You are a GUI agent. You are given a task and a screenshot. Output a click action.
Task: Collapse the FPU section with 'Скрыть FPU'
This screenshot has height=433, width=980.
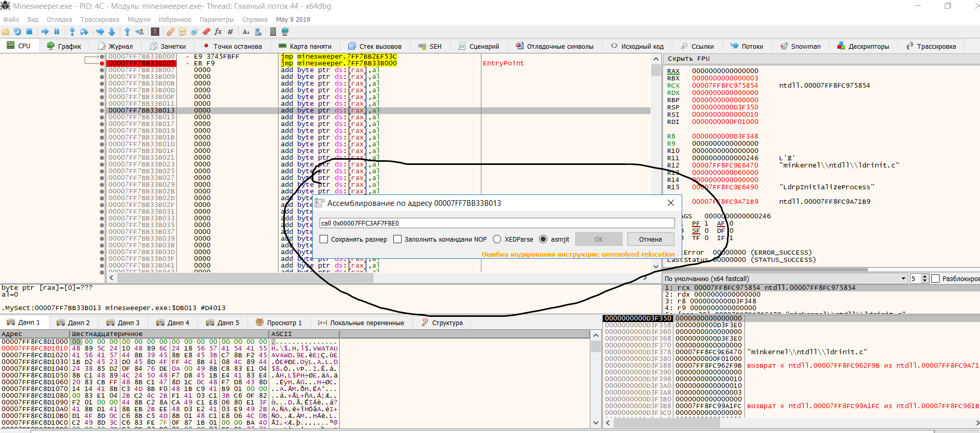pyautogui.click(x=688, y=59)
